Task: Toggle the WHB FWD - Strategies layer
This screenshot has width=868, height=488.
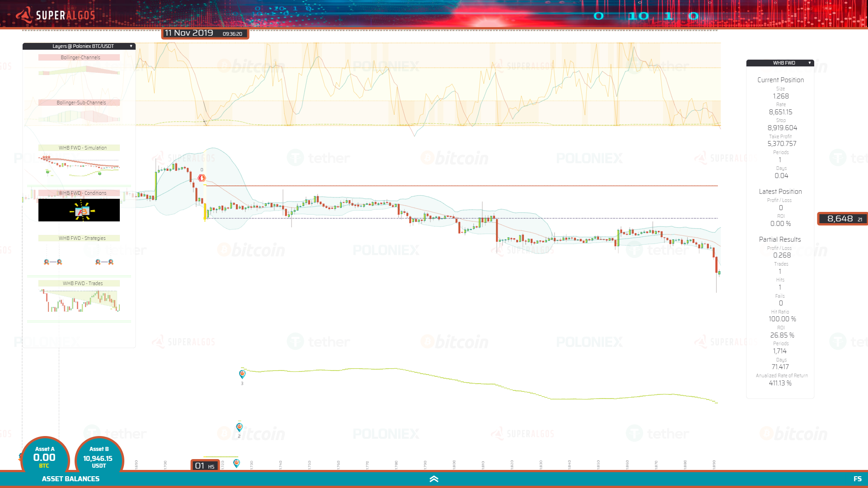Action: [79, 238]
